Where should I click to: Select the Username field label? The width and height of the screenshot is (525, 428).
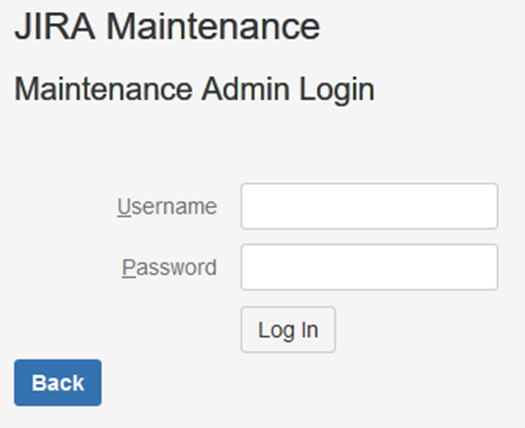[167, 206]
